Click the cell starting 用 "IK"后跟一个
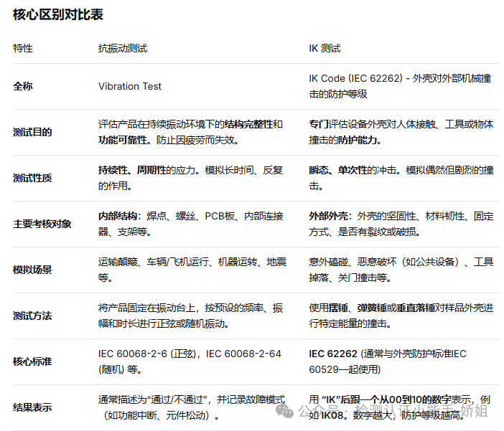The width and height of the screenshot is (504, 431). pos(399,408)
